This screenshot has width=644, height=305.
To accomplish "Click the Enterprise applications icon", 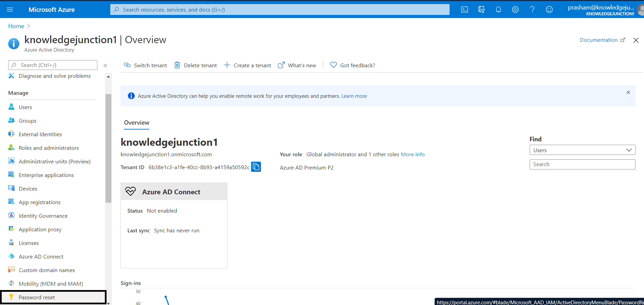I will [12, 175].
